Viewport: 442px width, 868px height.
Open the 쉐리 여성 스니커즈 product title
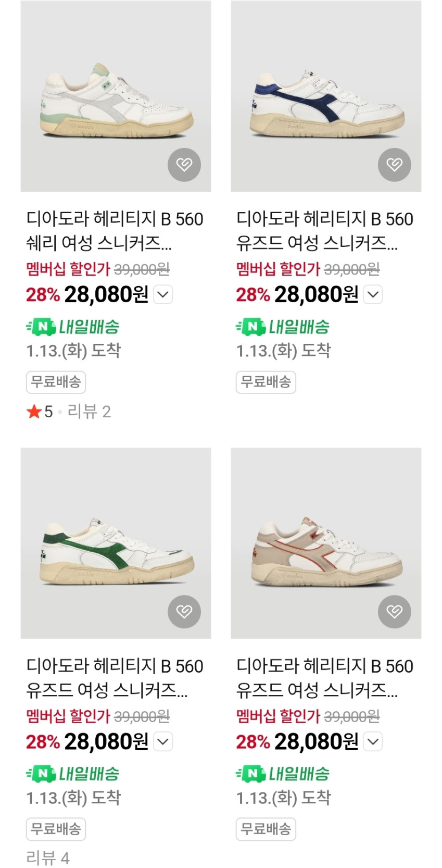(115, 231)
